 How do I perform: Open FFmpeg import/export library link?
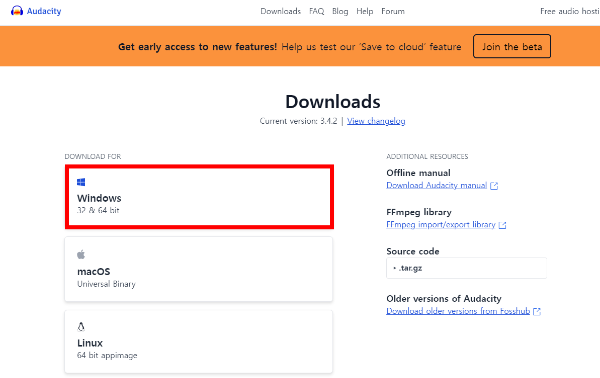point(441,225)
